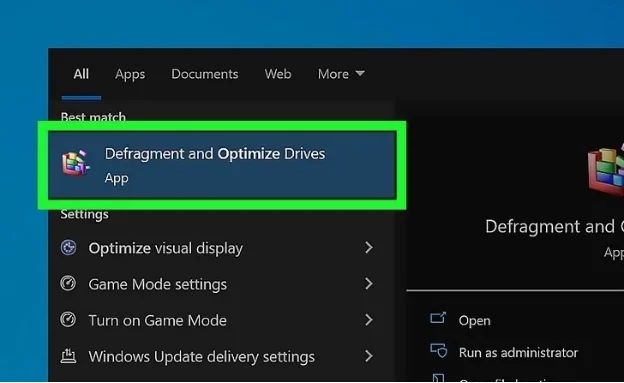Click the Turn on Game Mode icon
Viewport: 624px width, 383px height.
[68, 319]
